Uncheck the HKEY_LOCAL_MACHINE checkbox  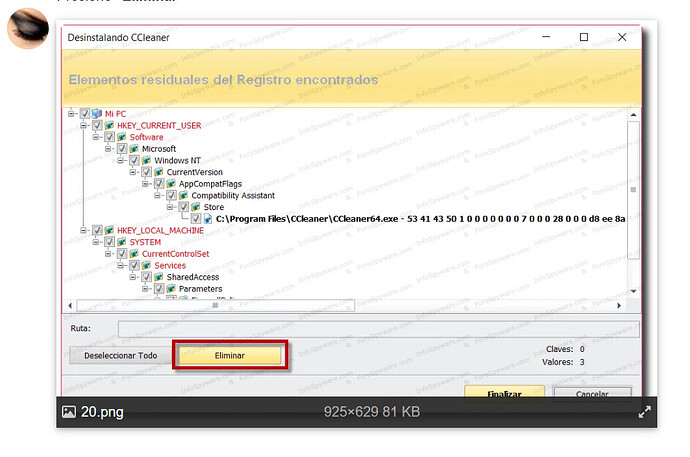click(97, 230)
